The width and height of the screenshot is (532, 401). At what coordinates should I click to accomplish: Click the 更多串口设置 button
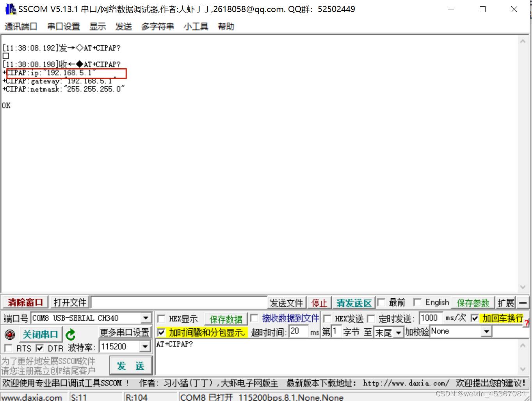125,332
